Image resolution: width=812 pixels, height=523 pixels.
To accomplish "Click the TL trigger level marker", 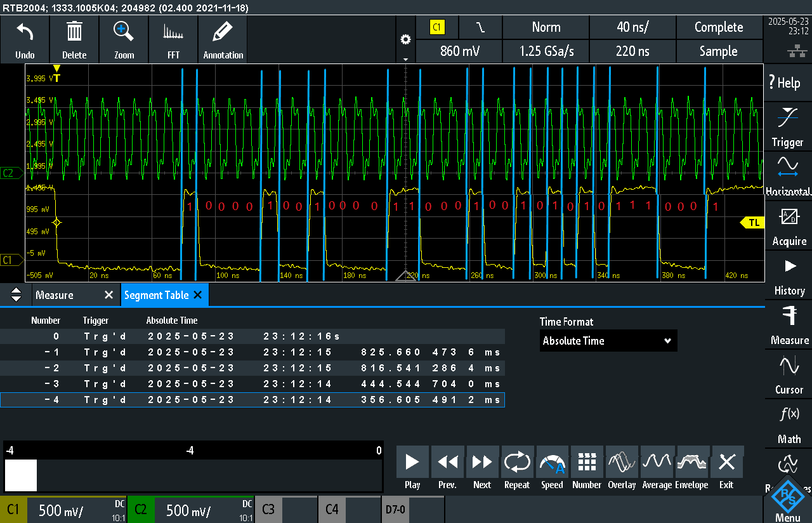I will 751,223.
